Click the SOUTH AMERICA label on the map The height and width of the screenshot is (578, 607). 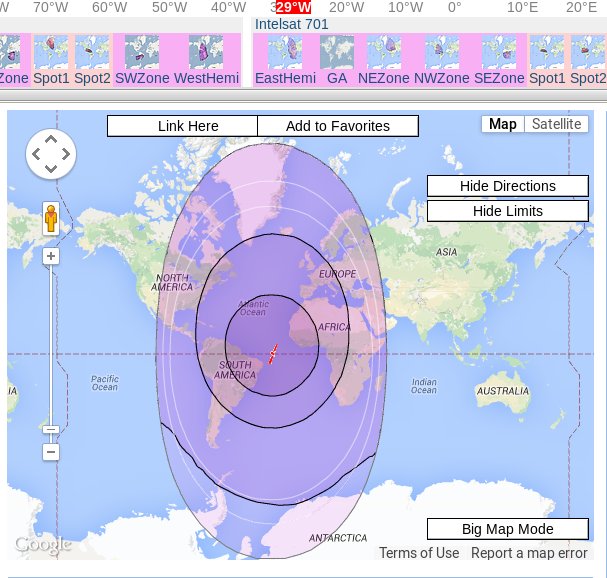click(235, 370)
